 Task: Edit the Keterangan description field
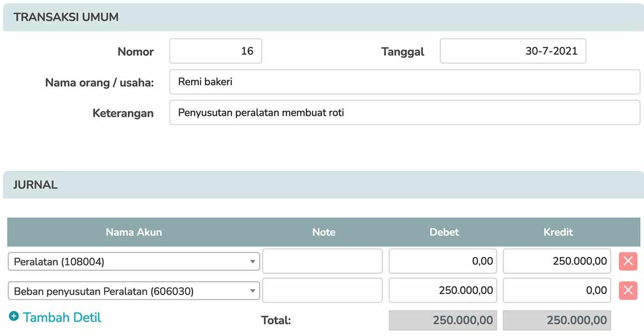coord(404,113)
